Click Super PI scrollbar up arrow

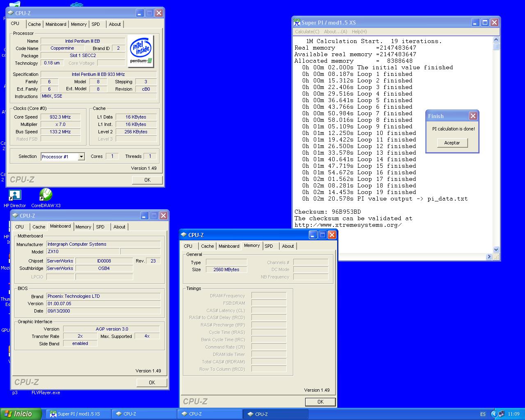pos(496,40)
